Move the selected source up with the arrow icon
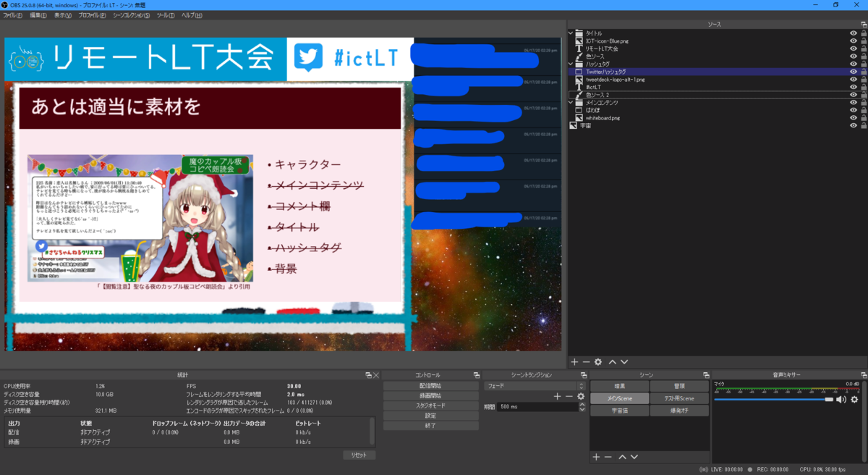Screen dimensions: 868x475 [611, 361]
